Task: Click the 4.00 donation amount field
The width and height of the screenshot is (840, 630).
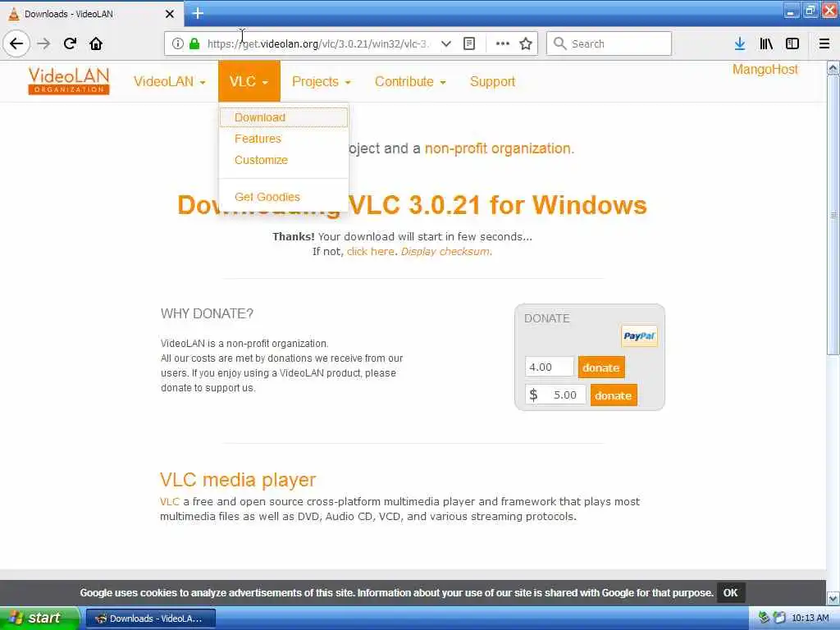Action: pyautogui.click(x=549, y=367)
